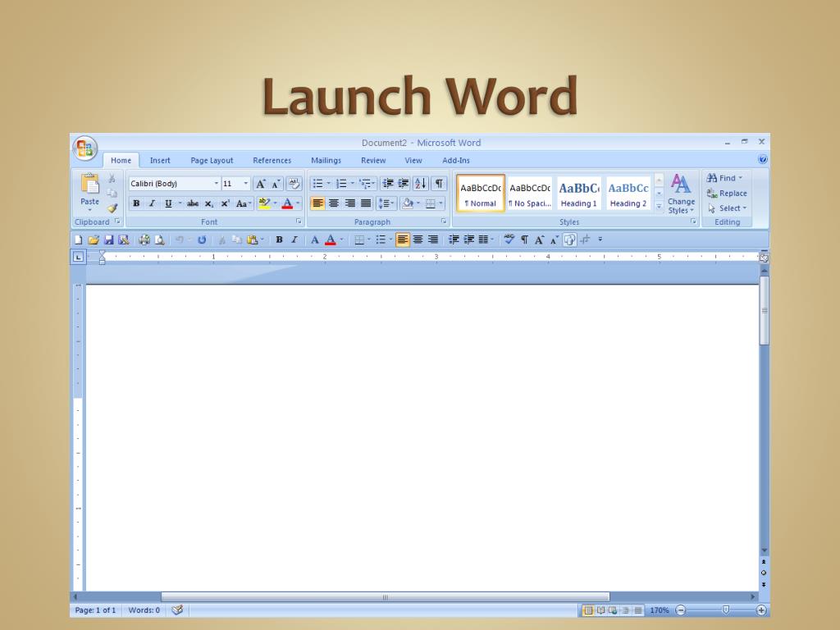Viewport: 840px width, 630px height.
Task: Click the Microsoft Word Help question-mark icon
Action: point(763,159)
